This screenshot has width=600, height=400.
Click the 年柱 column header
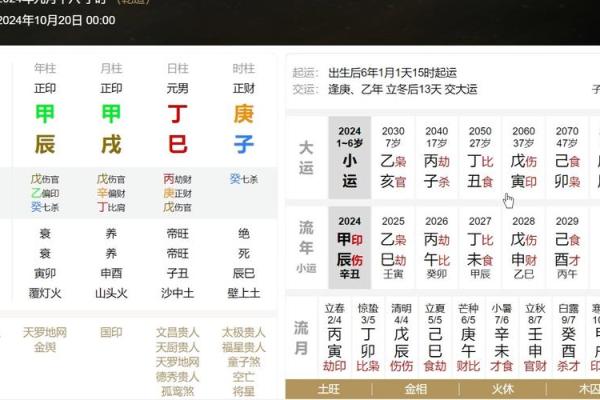pos(45,69)
